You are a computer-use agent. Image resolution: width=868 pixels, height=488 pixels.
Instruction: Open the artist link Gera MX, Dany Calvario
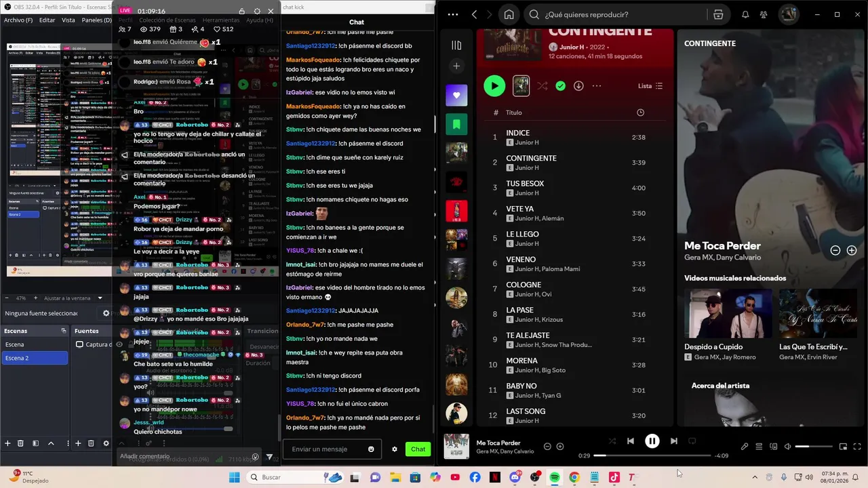[722, 258]
